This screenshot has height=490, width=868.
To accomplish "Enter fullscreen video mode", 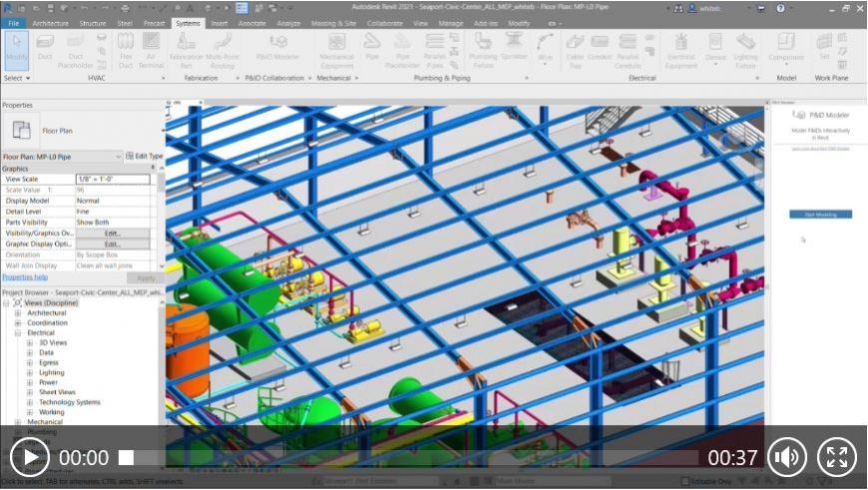I will click(x=837, y=457).
